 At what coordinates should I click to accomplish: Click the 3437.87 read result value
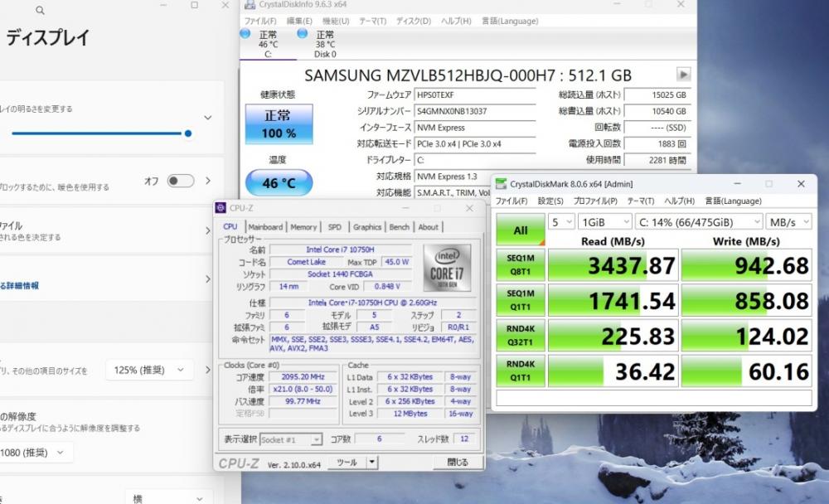click(613, 265)
